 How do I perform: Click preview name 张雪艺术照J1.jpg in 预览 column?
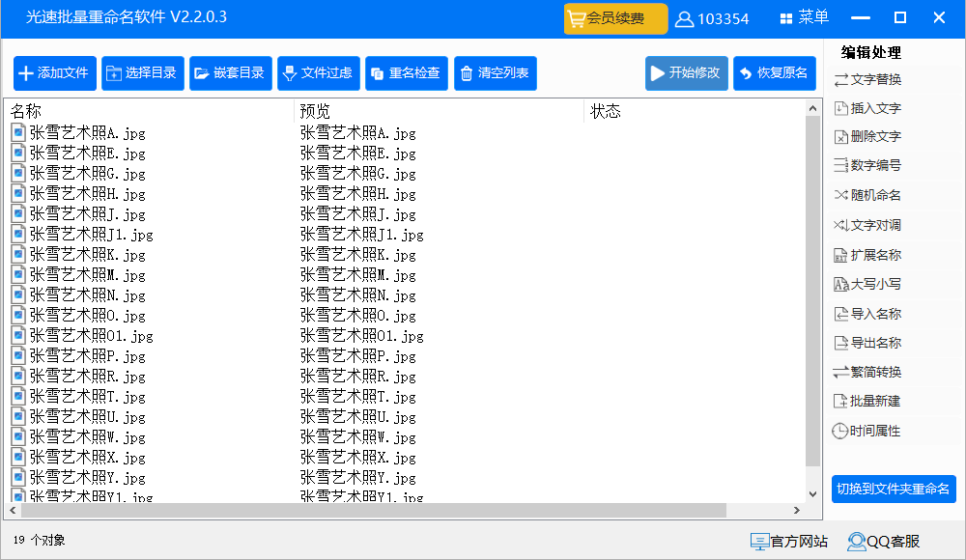361,235
